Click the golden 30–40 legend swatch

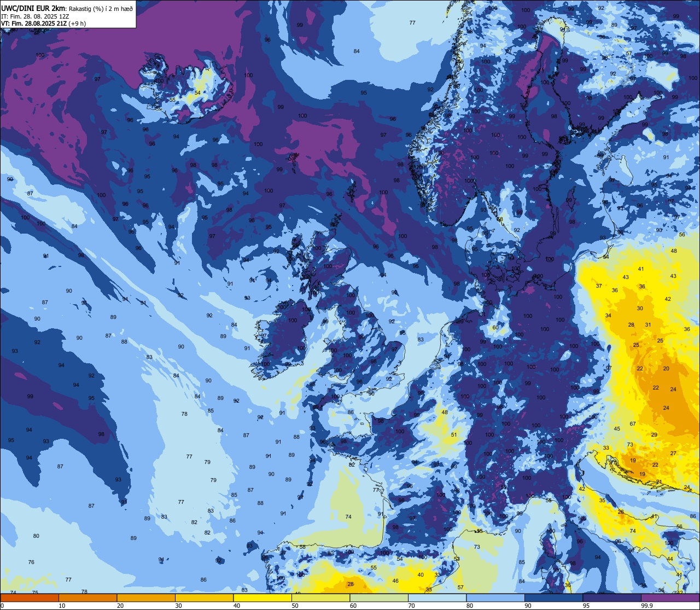tap(204, 597)
